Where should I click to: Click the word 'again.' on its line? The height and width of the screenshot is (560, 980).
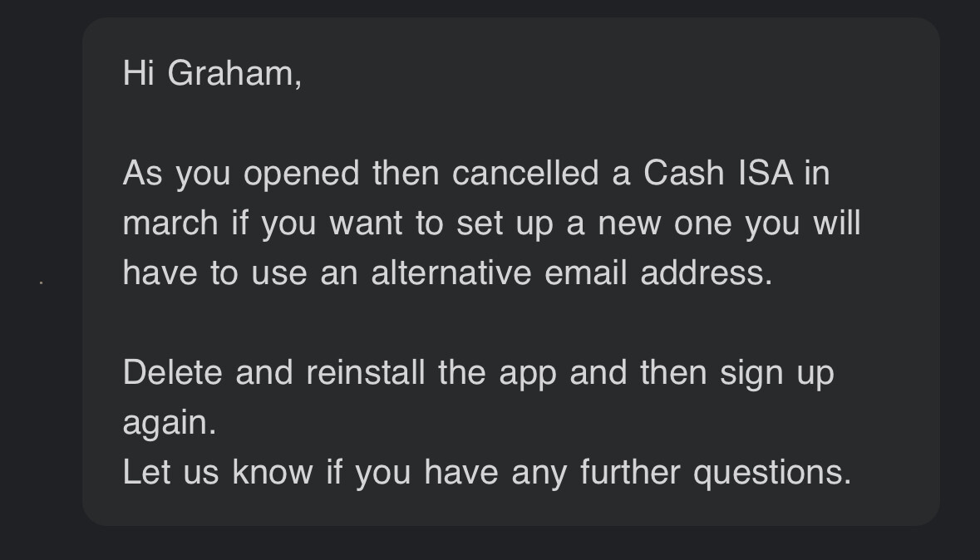(x=170, y=424)
